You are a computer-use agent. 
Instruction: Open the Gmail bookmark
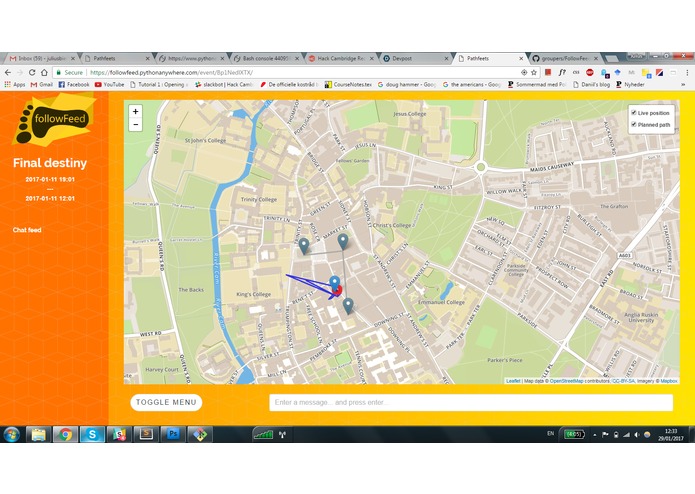(x=42, y=84)
